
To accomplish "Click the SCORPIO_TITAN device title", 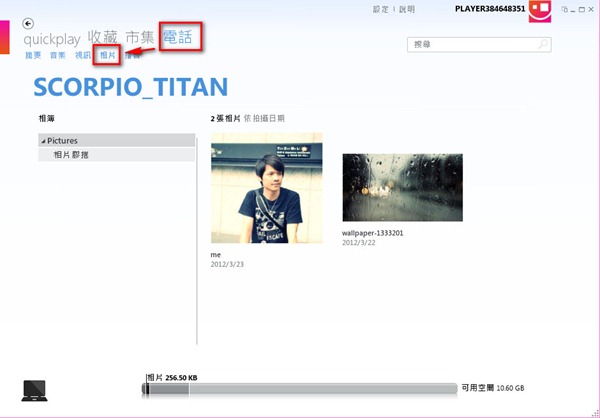I will pos(131,87).
